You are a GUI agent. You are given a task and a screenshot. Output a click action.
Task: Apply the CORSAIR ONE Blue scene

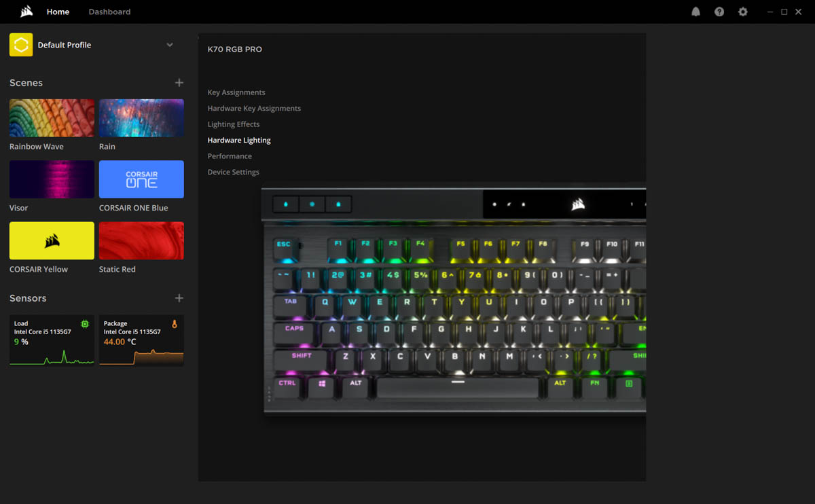click(x=141, y=179)
